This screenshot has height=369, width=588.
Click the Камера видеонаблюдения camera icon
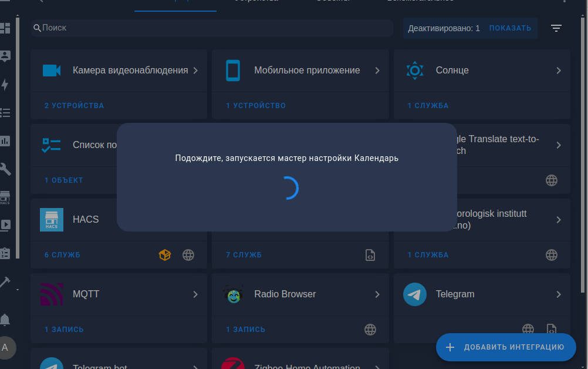[52, 70]
